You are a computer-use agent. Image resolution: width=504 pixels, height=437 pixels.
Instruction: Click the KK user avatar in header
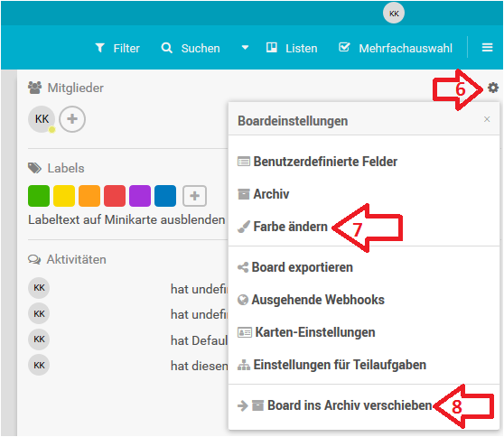point(394,14)
